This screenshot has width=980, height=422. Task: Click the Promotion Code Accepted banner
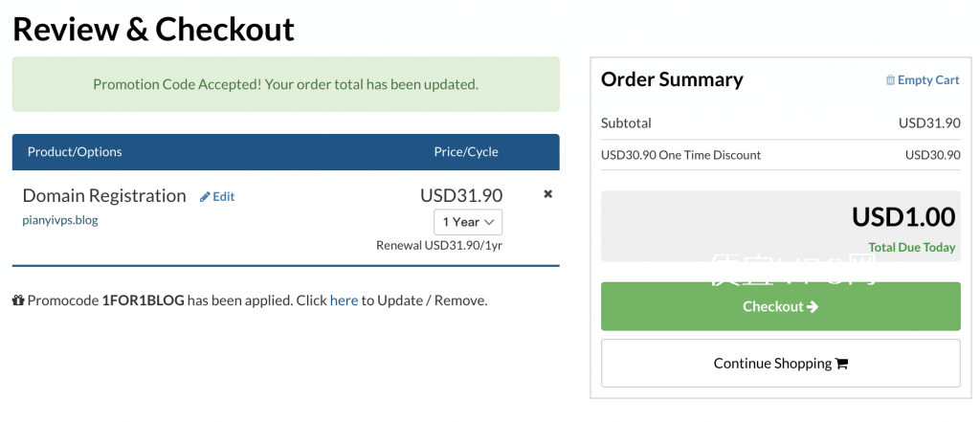pyautogui.click(x=285, y=84)
